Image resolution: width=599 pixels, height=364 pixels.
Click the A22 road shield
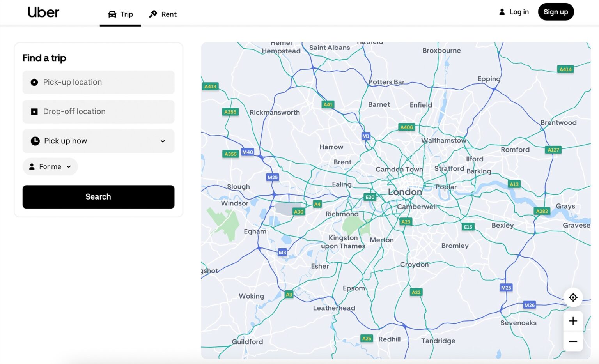click(x=416, y=292)
